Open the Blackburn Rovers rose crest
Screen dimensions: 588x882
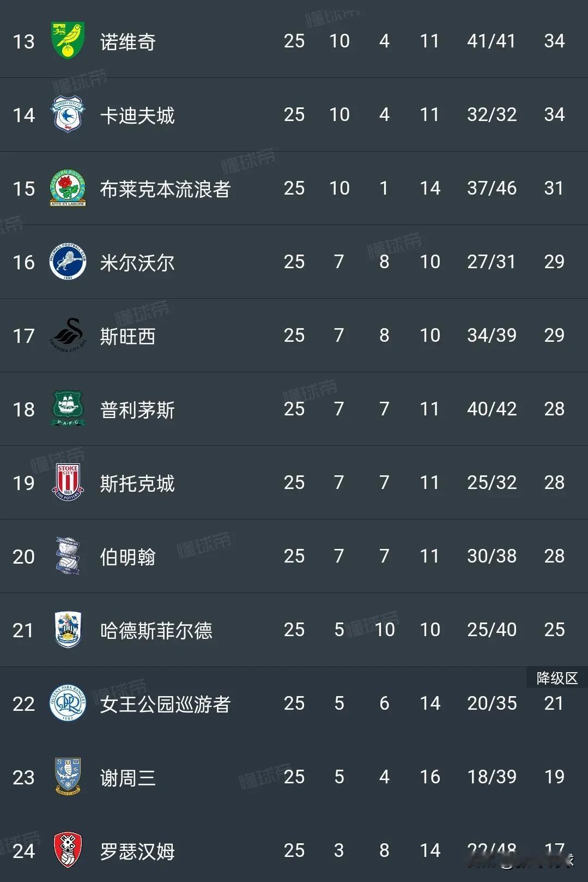coord(68,188)
